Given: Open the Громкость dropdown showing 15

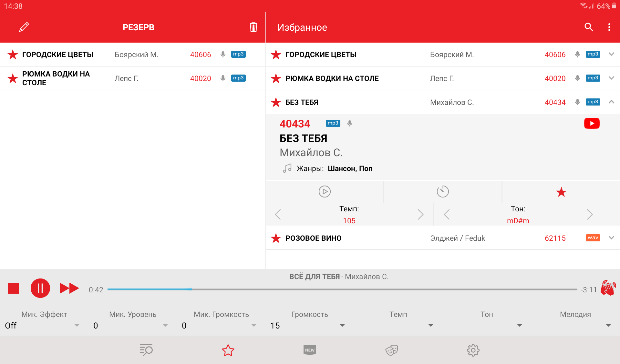Looking at the screenshot, I should 307,326.
